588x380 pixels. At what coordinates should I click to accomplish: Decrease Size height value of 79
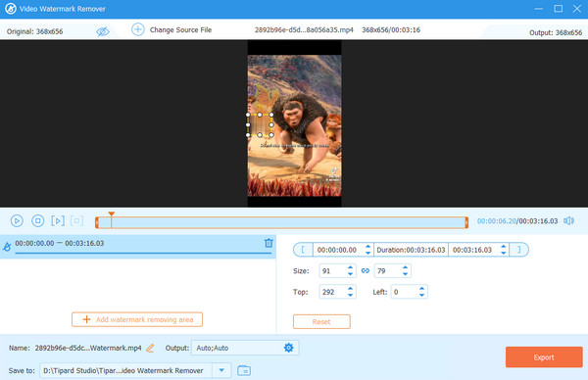point(405,274)
